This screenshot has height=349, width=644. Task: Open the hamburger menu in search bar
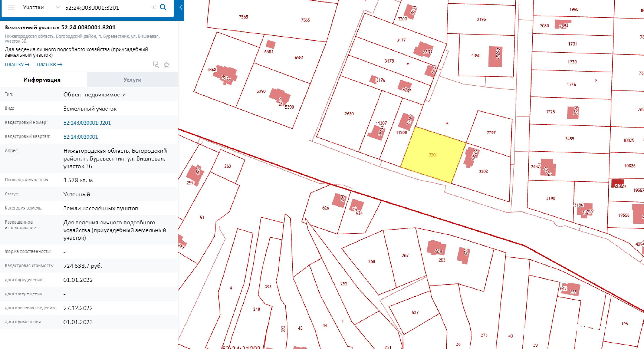(11, 7)
